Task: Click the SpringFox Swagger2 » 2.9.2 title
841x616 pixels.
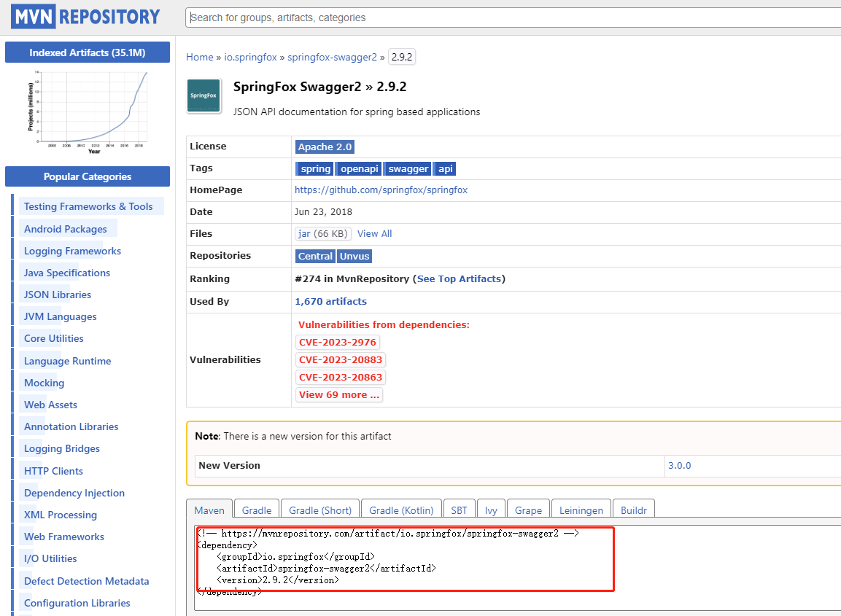Action: tap(319, 87)
